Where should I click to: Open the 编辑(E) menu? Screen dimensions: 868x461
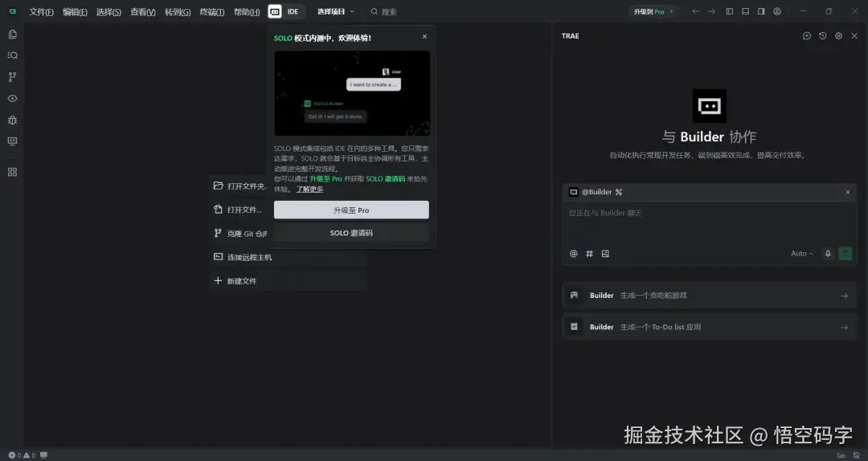click(75, 11)
